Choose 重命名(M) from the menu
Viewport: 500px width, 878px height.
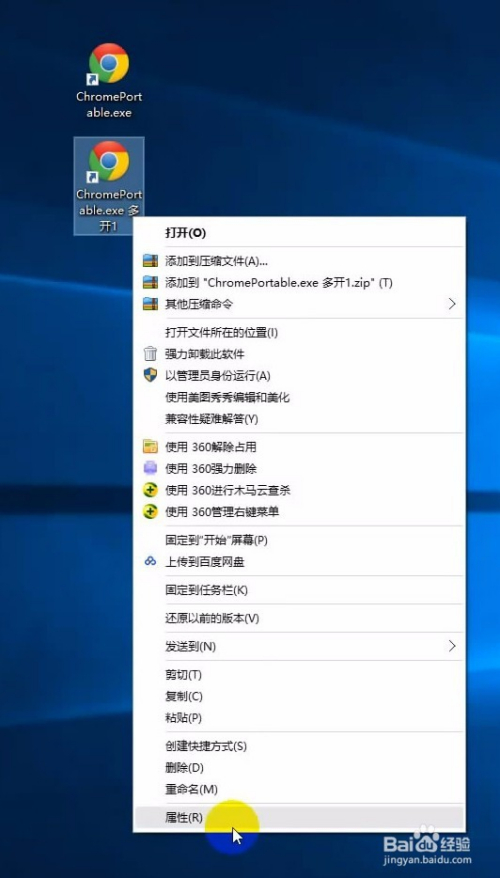pyautogui.click(x=299, y=789)
